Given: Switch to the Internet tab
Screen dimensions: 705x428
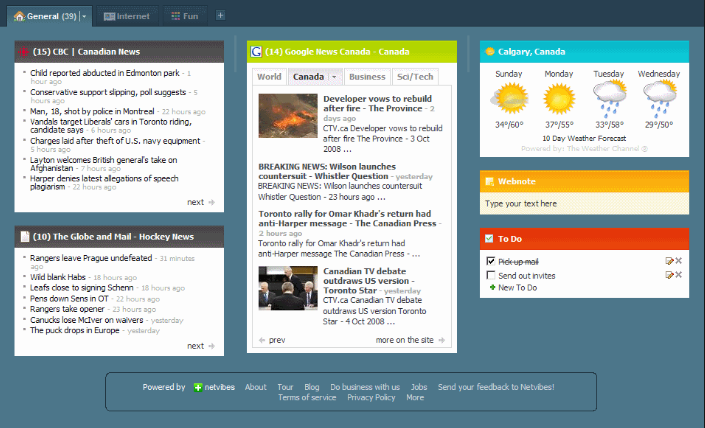Looking at the screenshot, I should click(x=127, y=16).
